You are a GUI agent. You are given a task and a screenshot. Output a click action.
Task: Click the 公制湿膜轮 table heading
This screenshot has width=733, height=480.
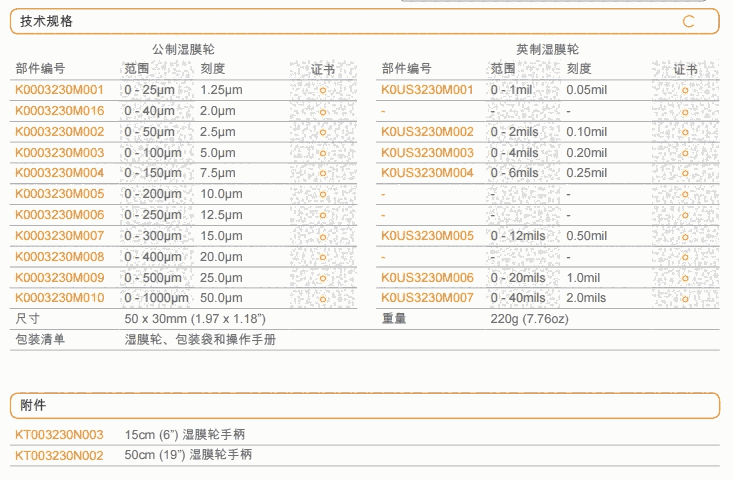click(x=183, y=49)
